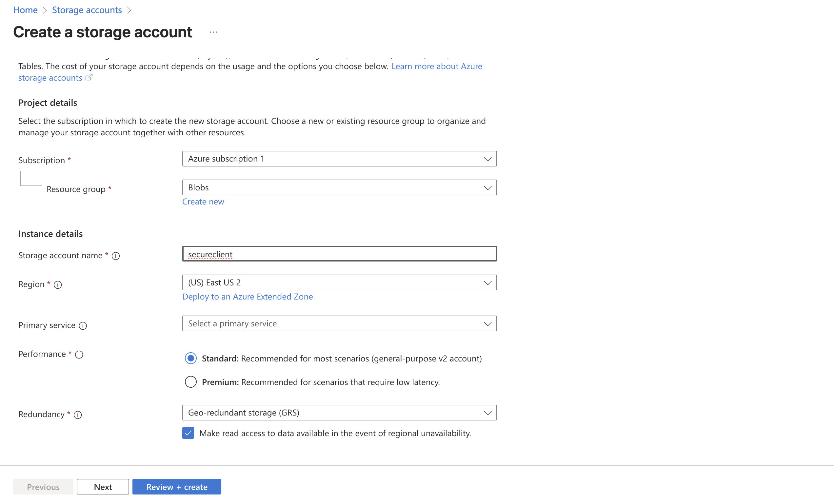
Task: Focus the Storage account name input field
Action: (340, 254)
